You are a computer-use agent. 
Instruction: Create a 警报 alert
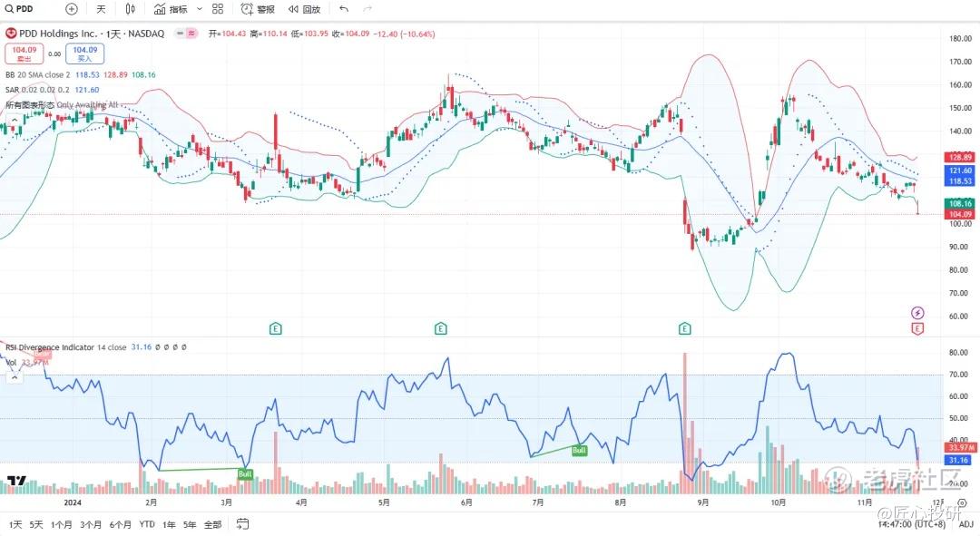[x=258, y=9]
